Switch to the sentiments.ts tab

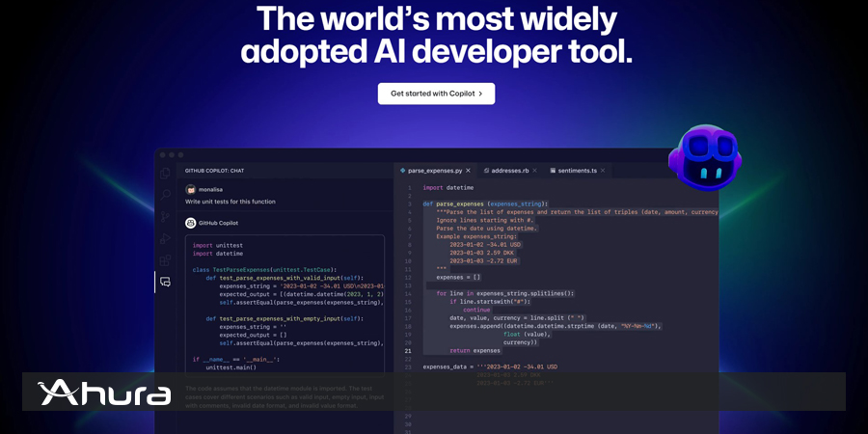point(577,171)
